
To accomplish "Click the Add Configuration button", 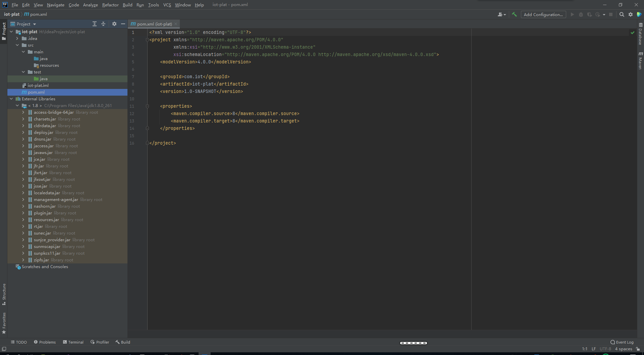I will point(543,14).
